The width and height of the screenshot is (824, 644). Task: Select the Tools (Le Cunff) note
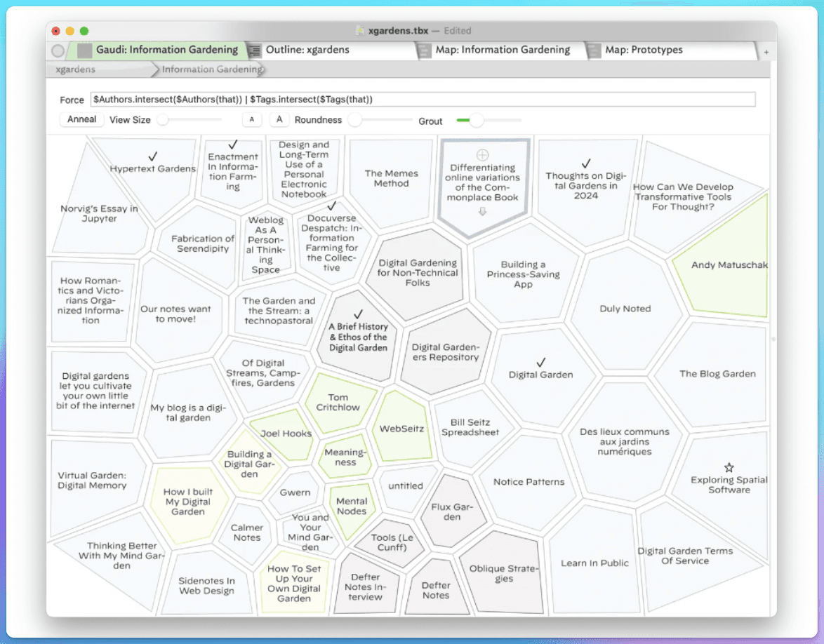(x=392, y=542)
